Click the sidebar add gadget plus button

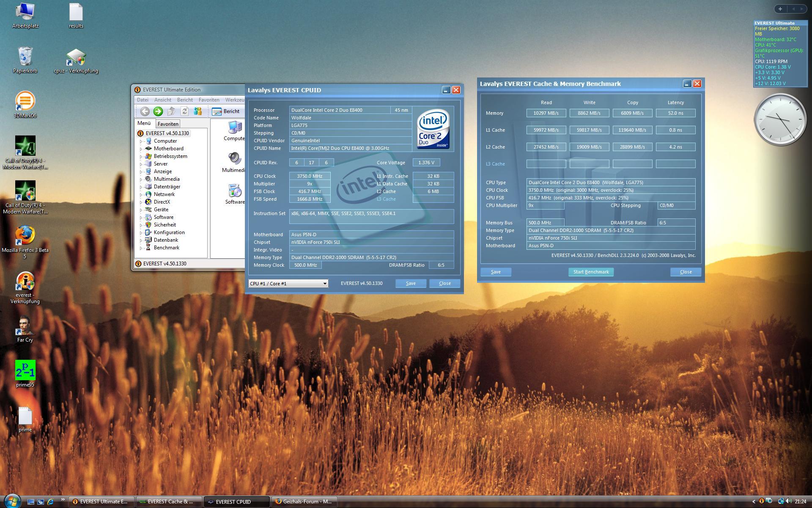click(x=780, y=9)
